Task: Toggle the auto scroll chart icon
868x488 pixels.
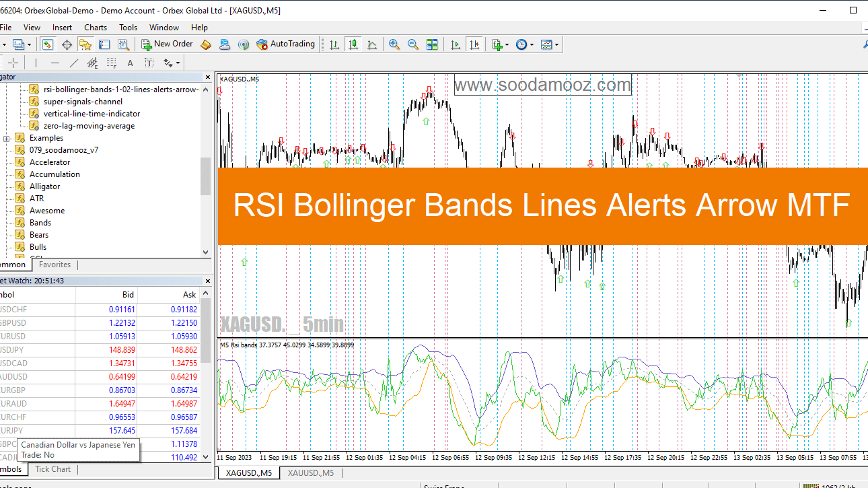Action: 456,44
